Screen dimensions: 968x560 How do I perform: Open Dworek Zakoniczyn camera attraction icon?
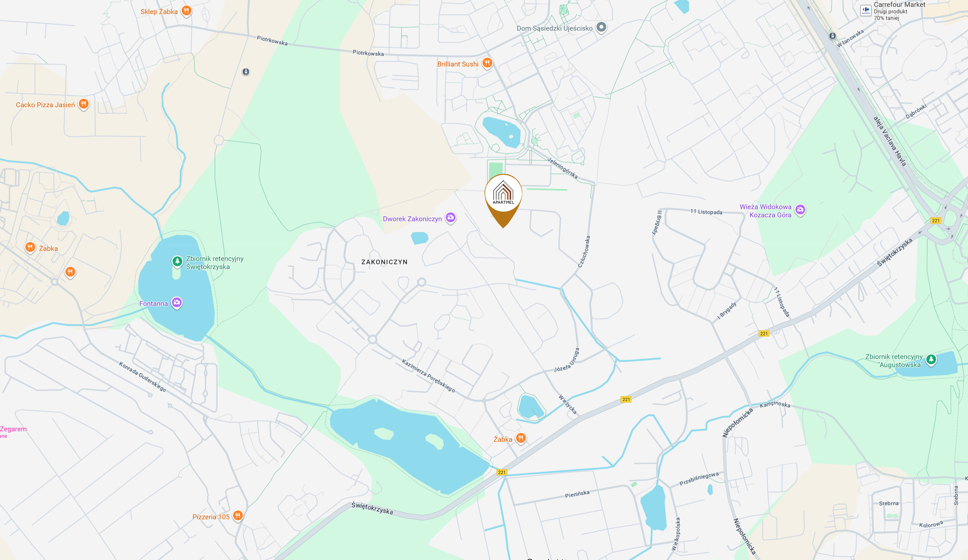[450, 218]
